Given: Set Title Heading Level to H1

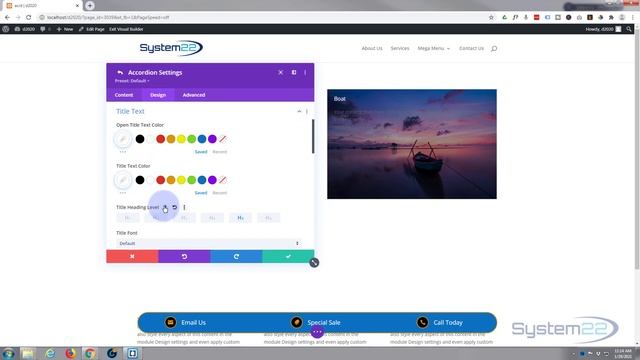Looking at the screenshot, I should tap(128, 218).
